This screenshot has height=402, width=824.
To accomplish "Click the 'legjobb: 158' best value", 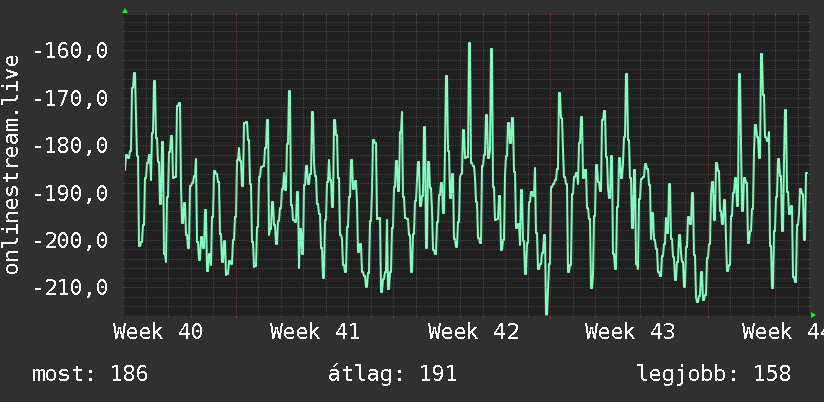I will pos(714,374).
